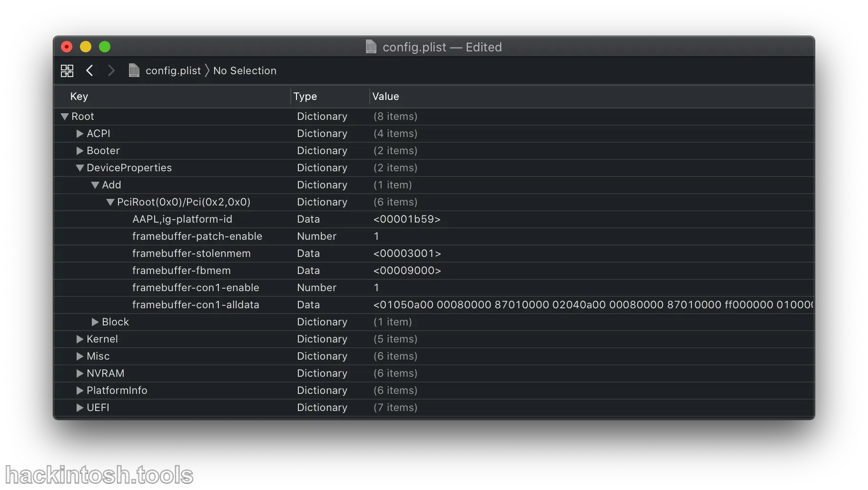868x490 pixels.
Task: Click No Selection in the path bar
Action: pyautogui.click(x=245, y=70)
